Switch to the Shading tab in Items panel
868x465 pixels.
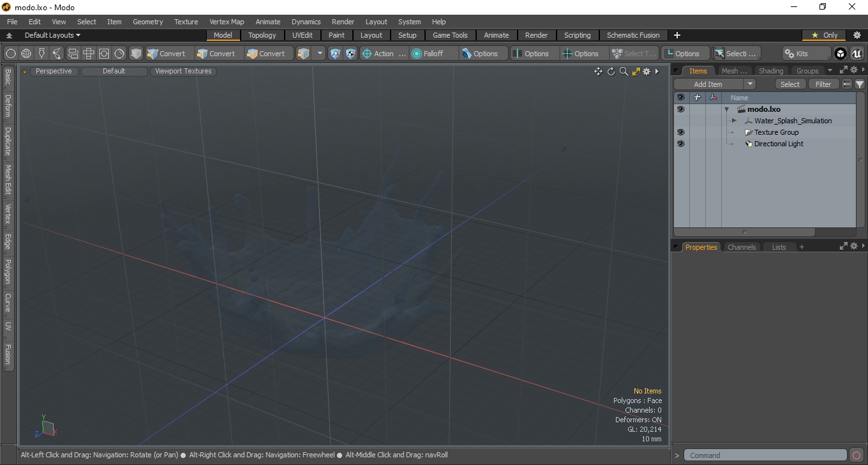(770, 71)
